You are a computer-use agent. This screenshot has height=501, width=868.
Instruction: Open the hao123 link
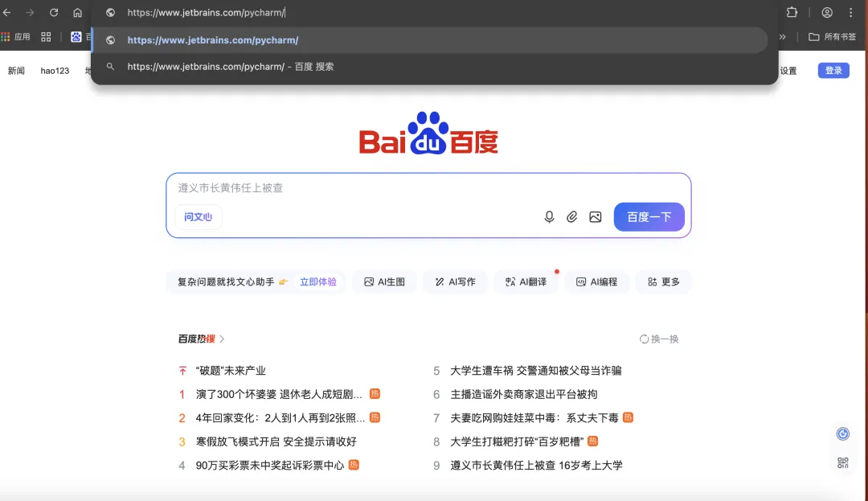pyautogui.click(x=55, y=70)
